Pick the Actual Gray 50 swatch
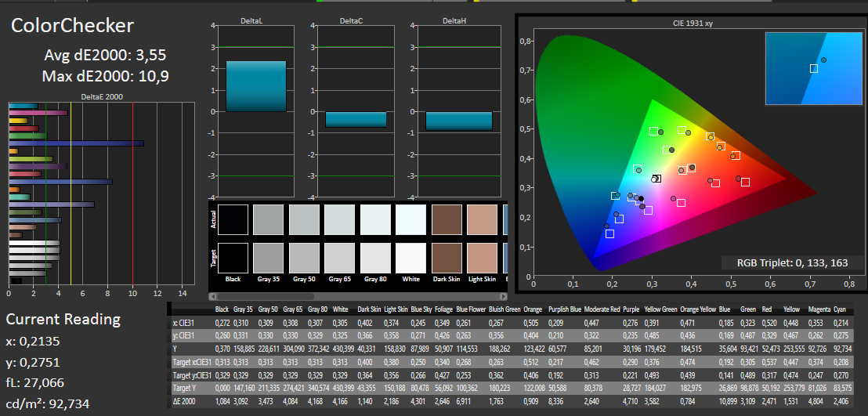 [x=304, y=219]
